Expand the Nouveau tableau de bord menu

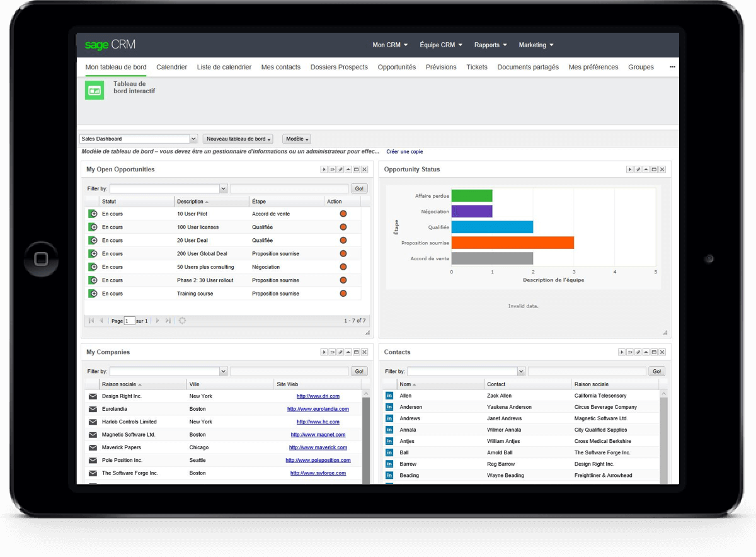[238, 139]
